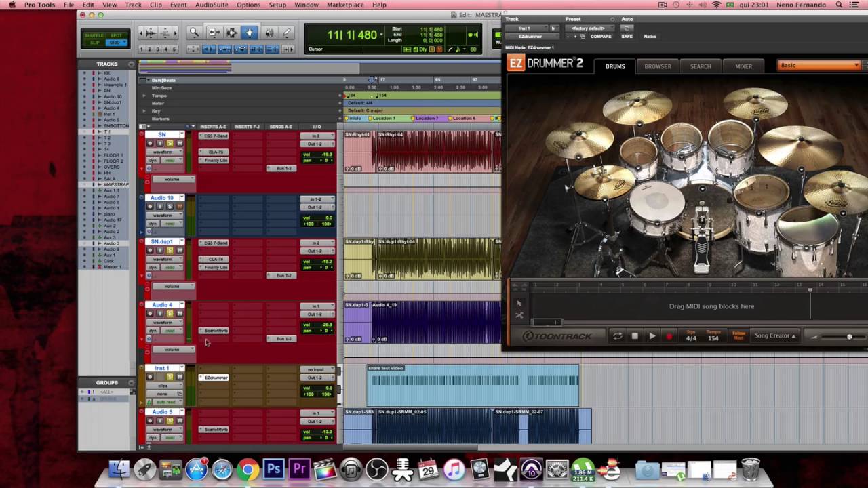The image size is (868, 488).
Task: Select the Grabber hand tool
Action: coord(249,32)
